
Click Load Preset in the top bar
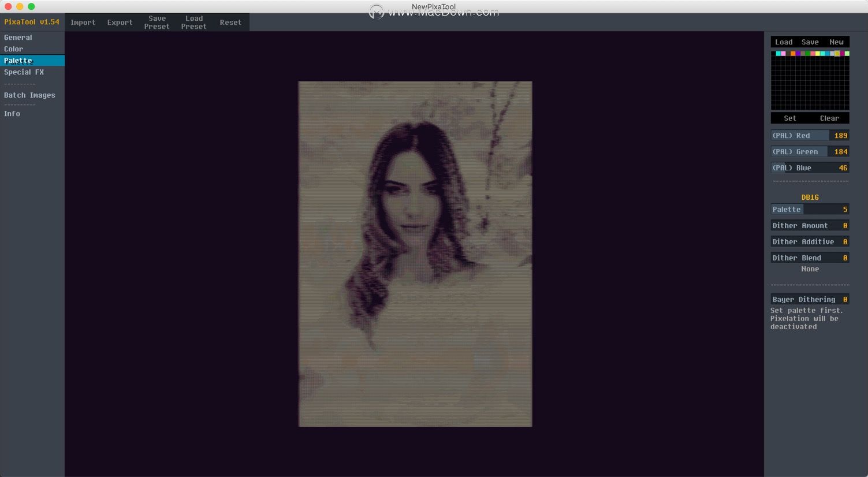pos(194,23)
